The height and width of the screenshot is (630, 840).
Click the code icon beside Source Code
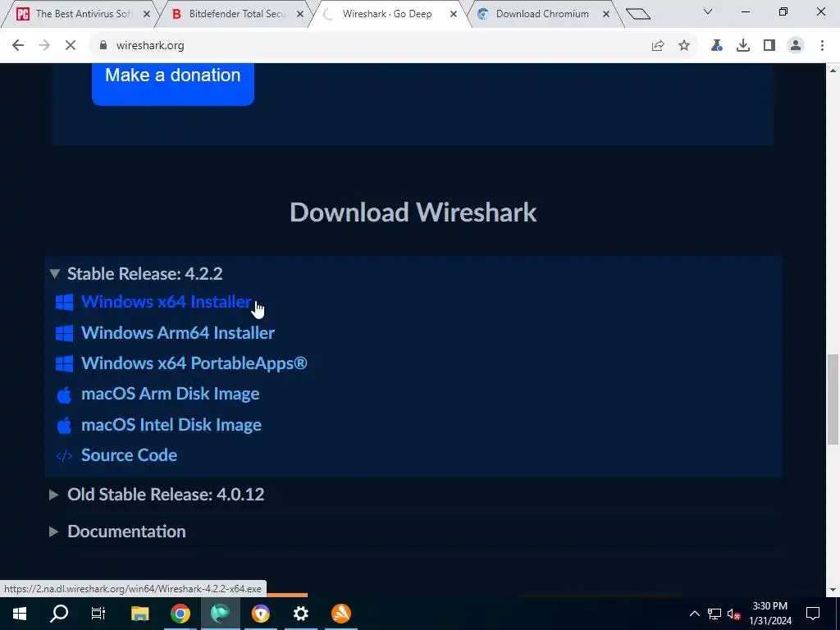[x=64, y=456]
